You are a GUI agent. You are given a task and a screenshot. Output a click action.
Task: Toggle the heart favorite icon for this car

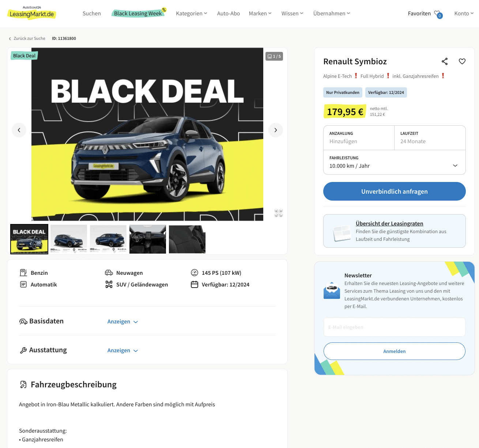pyautogui.click(x=462, y=61)
